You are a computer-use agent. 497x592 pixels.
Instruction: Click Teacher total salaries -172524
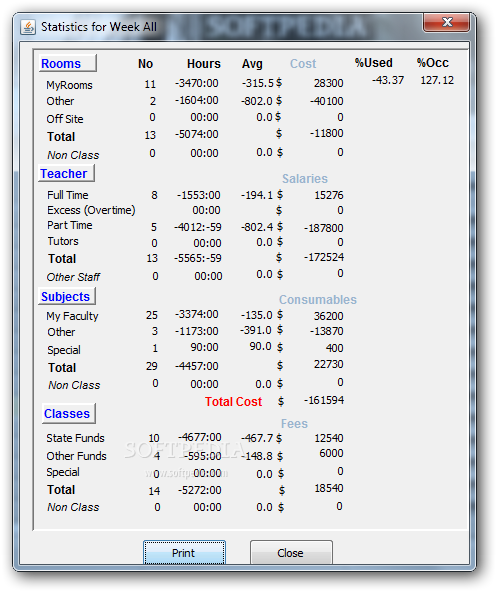(324, 257)
